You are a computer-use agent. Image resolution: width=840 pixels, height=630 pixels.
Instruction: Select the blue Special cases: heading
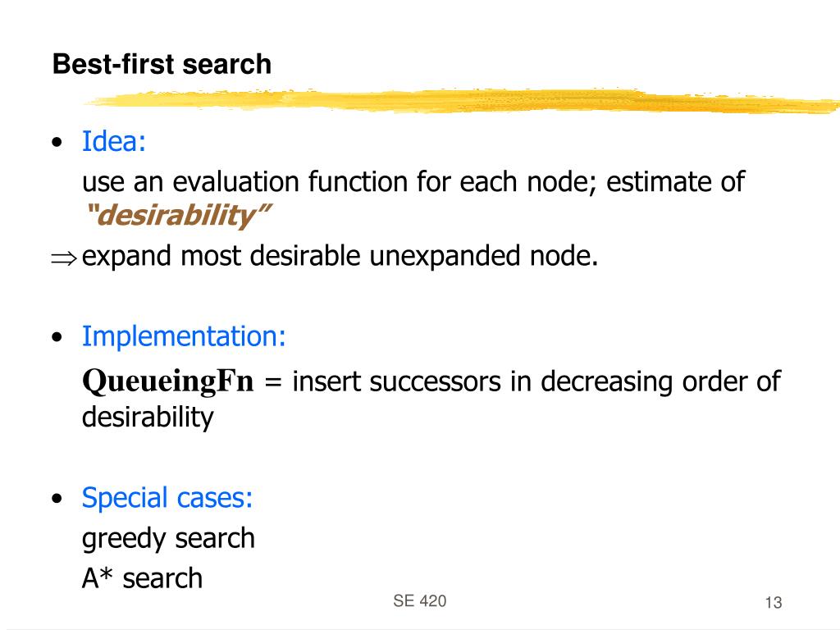point(167,498)
